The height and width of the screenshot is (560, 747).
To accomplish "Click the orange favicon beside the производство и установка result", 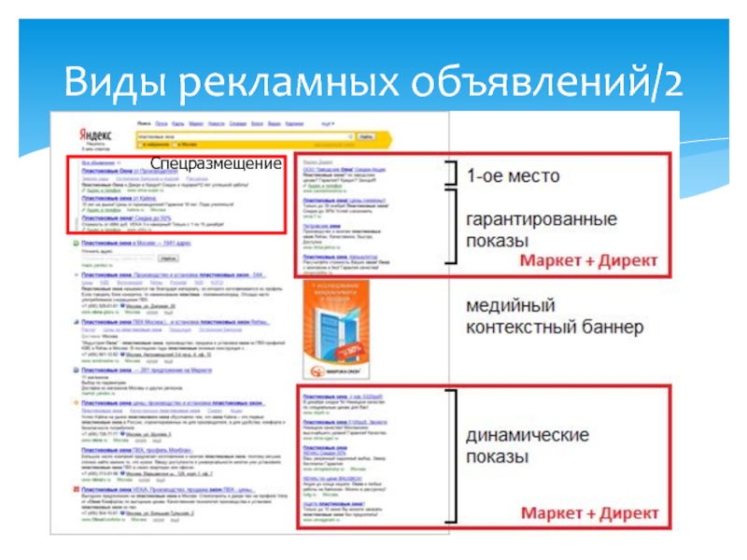I will point(76,403).
